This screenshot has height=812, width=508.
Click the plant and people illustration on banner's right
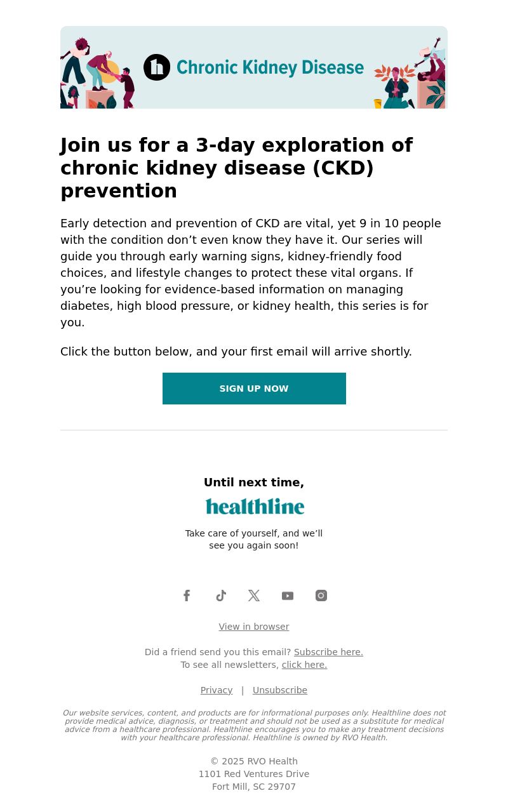pos(410,75)
